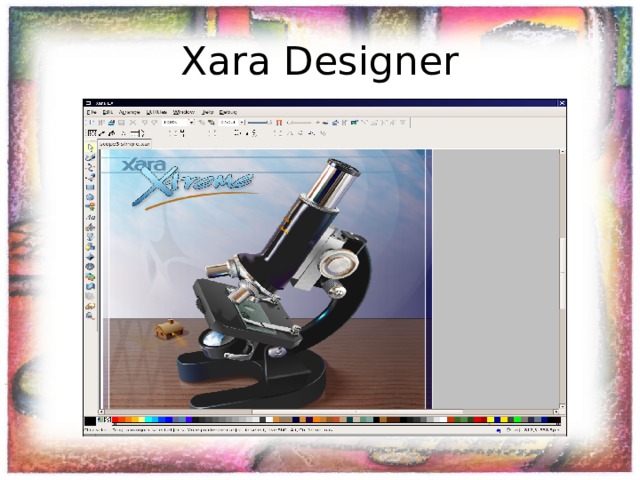
Task: Select the Mould tool
Action: coord(91,287)
